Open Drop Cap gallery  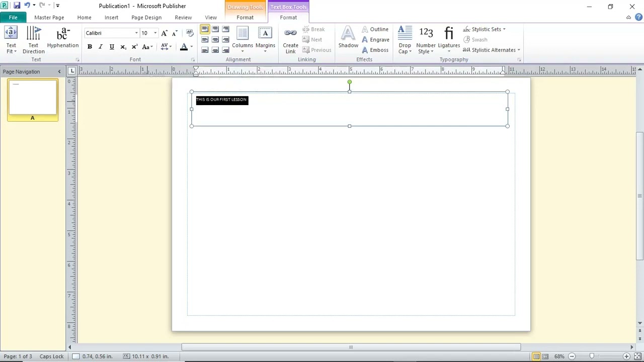tap(405, 40)
